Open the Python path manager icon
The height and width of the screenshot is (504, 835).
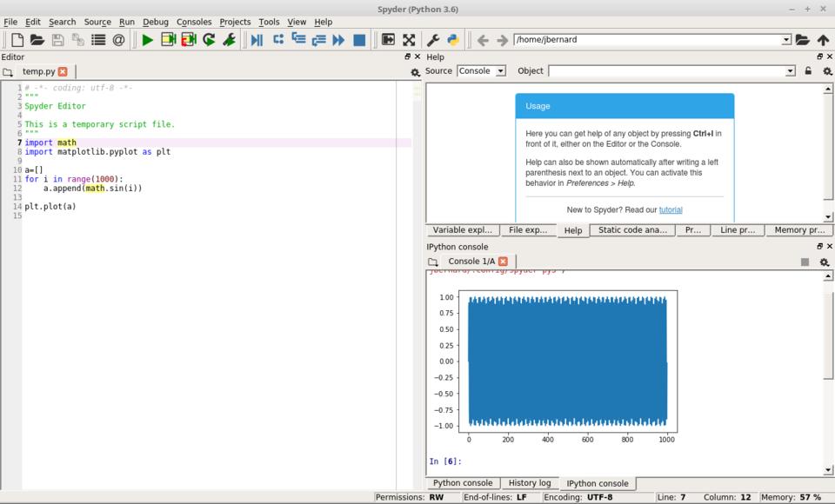pos(453,40)
